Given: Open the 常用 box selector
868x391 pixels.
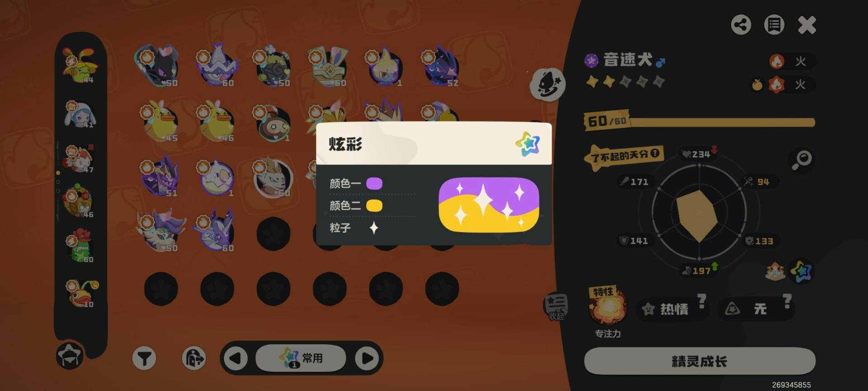Looking at the screenshot, I should pyautogui.click(x=301, y=358).
